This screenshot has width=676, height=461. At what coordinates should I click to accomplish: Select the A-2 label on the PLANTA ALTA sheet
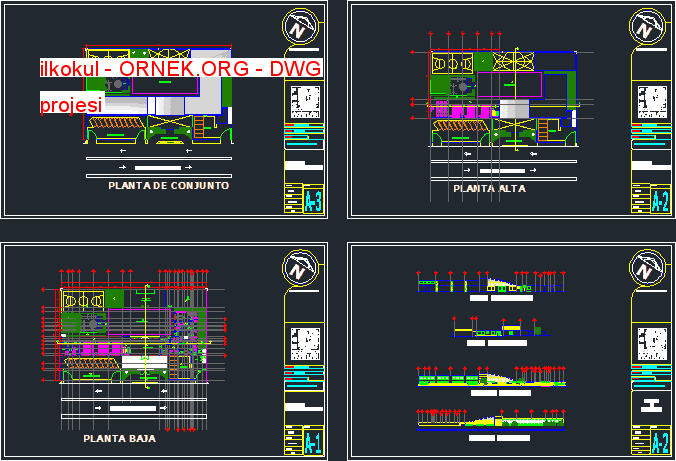[660, 200]
